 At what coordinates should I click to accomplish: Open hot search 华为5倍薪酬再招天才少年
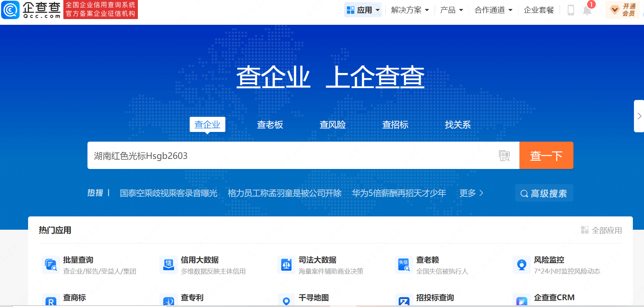pos(399,193)
